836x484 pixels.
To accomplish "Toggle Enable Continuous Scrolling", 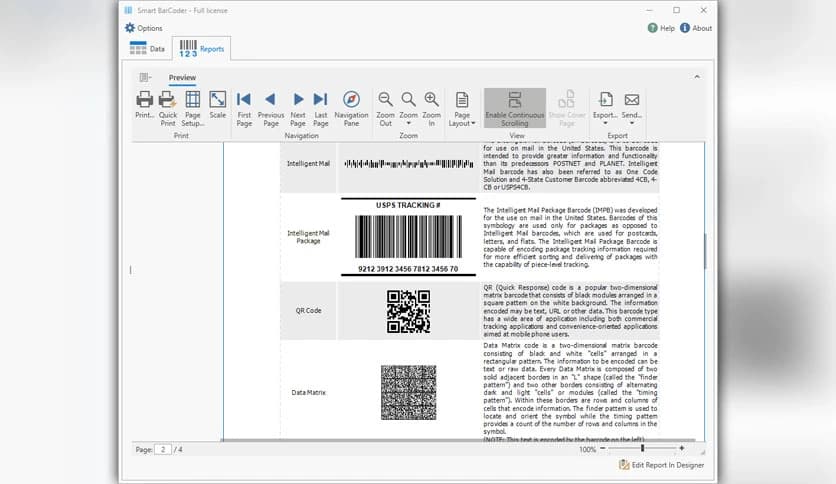I will (x=515, y=108).
